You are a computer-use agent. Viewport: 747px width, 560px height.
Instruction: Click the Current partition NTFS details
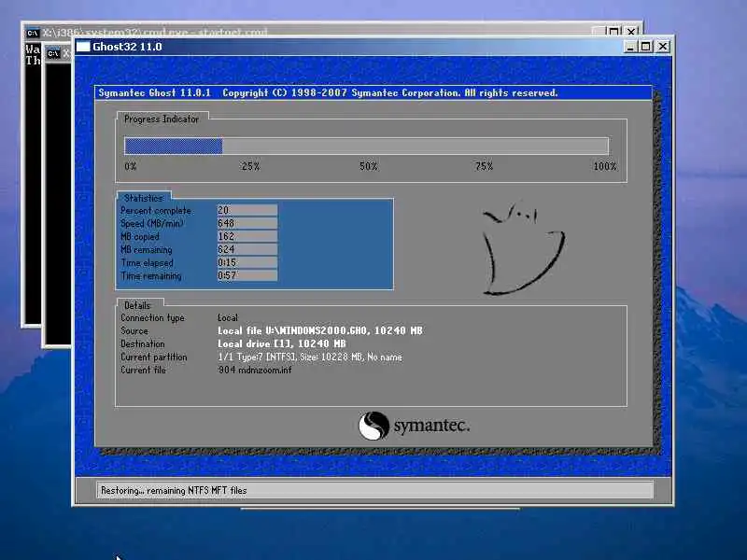coord(310,357)
